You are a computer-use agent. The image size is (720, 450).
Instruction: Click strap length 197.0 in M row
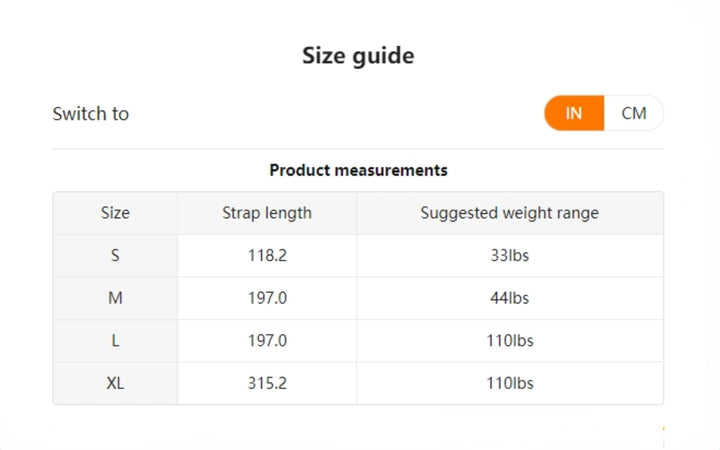point(267,298)
